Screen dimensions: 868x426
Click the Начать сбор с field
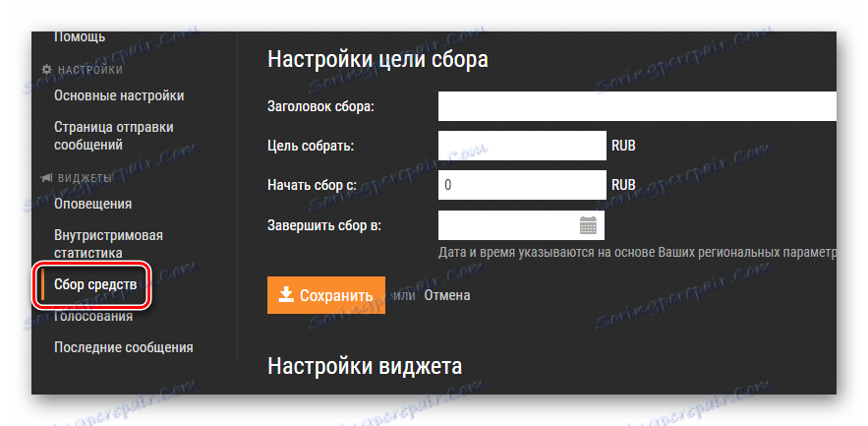[x=522, y=185]
